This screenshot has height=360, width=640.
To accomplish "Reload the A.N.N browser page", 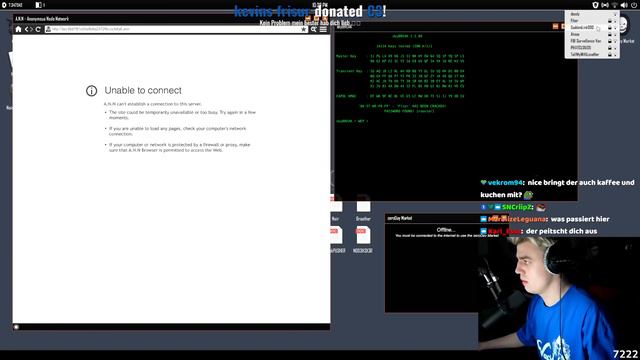I will click(38, 29).
